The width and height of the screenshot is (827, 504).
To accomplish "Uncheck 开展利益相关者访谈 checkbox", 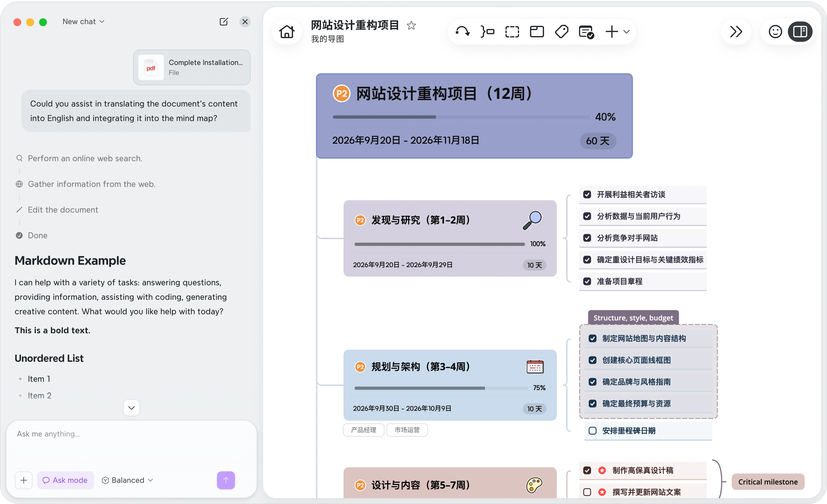I will pyautogui.click(x=587, y=195).
